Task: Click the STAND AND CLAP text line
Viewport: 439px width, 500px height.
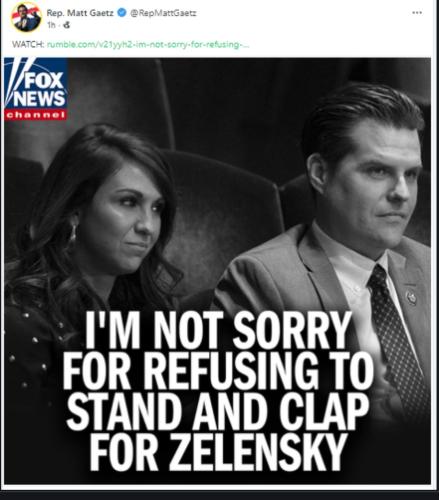Action: 218,411
